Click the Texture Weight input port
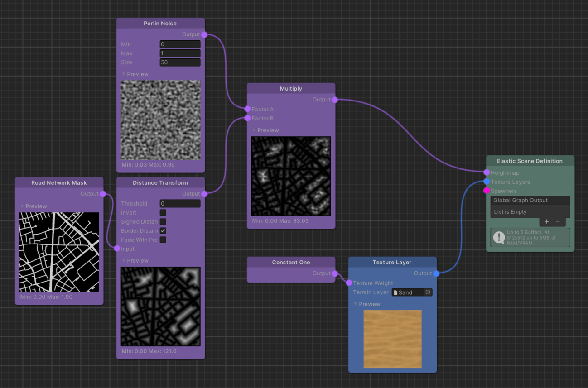Screen dimensions: 588x388 point(349,283)
